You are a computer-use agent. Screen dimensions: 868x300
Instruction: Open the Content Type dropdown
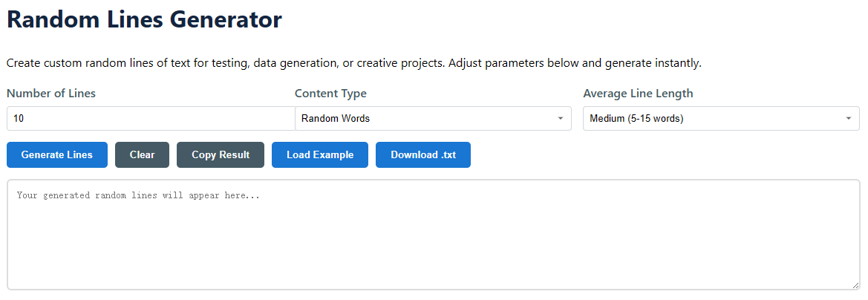pyautogui.click(x=433, y=119)
